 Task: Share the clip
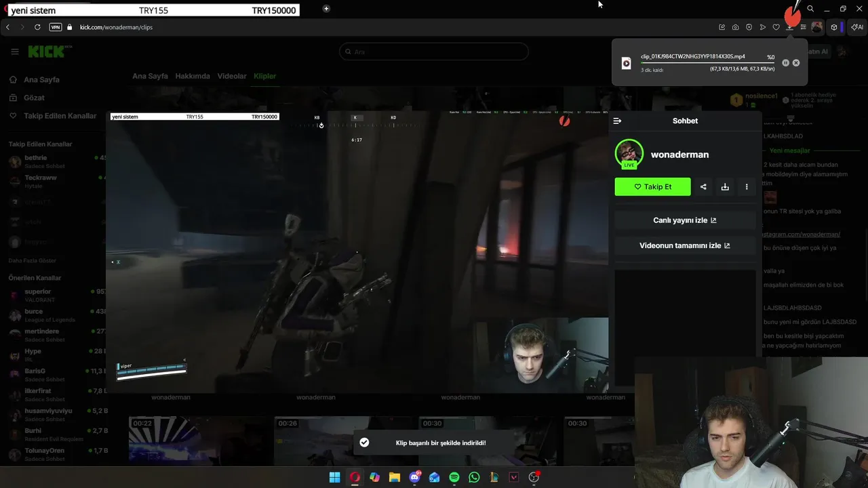point(703,187)
